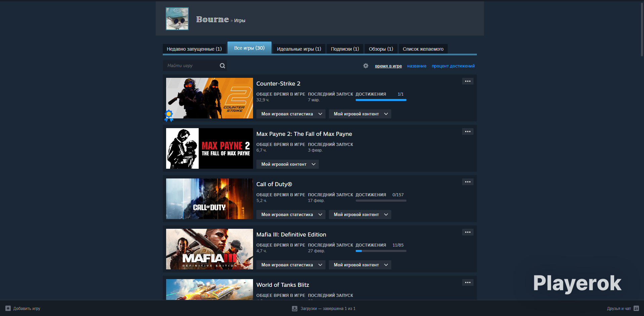This screenshot has width=644, height=316.
Task: Open the Обзоры (1) tab
Action: pos(381,49)
